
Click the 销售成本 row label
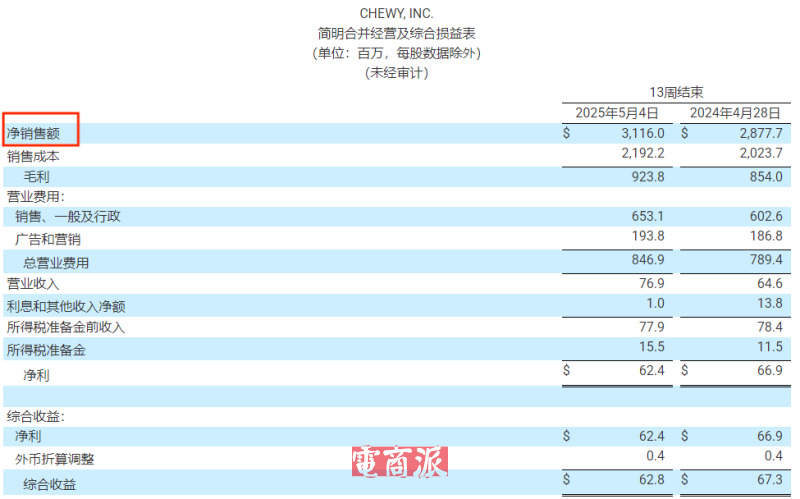pos(33,156)
